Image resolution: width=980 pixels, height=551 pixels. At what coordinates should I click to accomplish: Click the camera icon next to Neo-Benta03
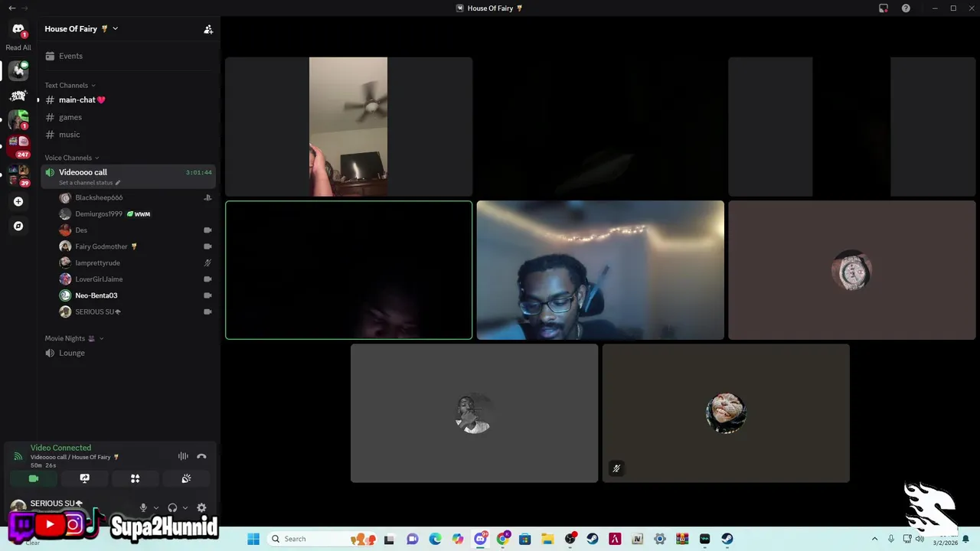(x=207, y=295)
